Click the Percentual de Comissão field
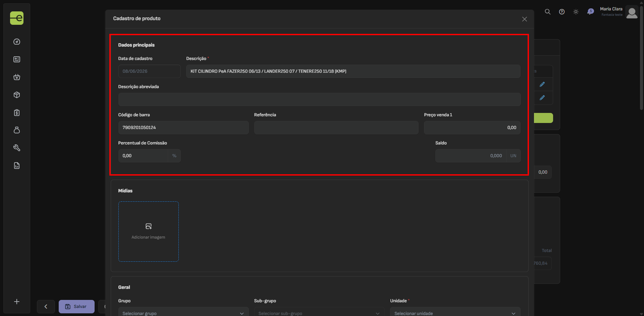 pos(143,156)
